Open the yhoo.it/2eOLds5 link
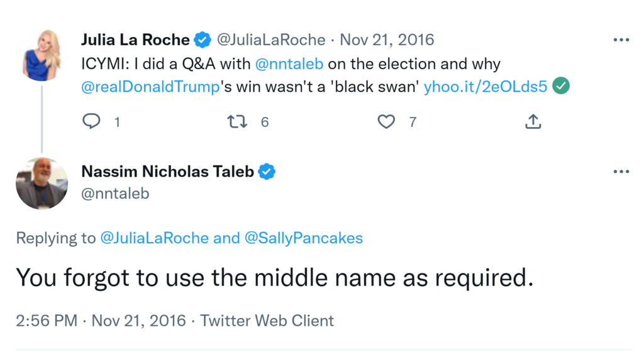The image size is (644, 361). 485,87
